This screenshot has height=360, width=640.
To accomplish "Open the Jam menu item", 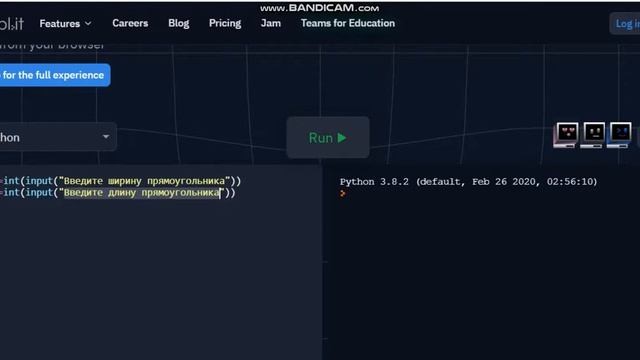I will (x=271, y=23).
